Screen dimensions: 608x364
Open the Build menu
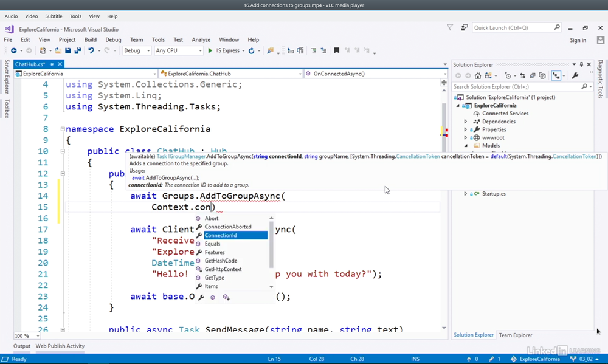pos(91,40)
